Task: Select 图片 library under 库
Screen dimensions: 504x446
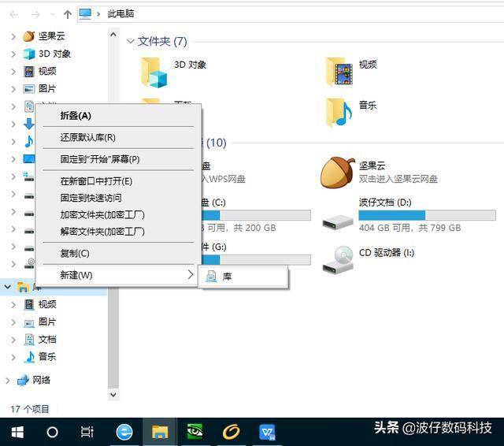Action: 47,321
